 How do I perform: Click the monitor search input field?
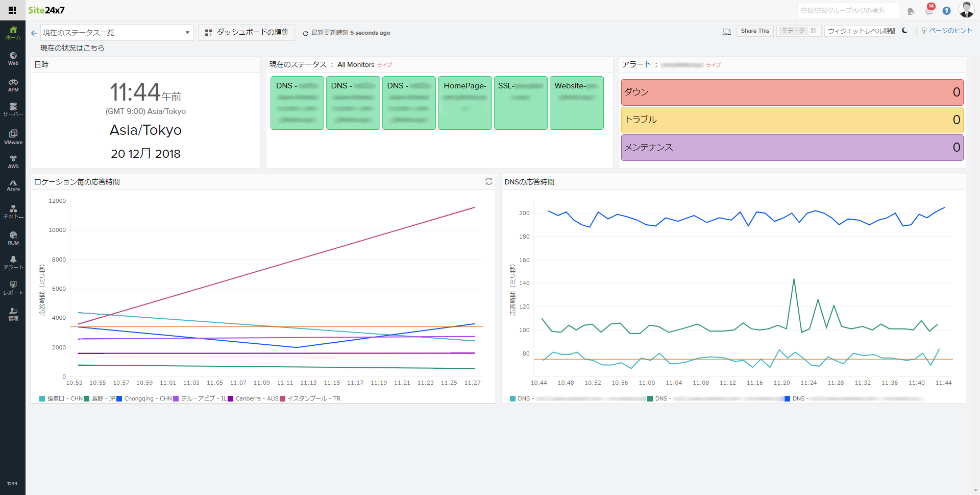click(x=847, y=10)
